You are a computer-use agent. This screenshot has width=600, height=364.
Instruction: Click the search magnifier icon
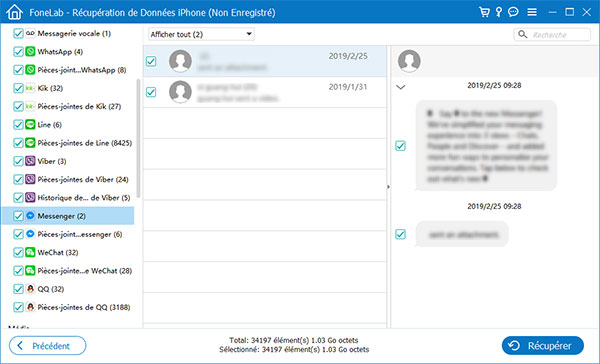point(522,34)
